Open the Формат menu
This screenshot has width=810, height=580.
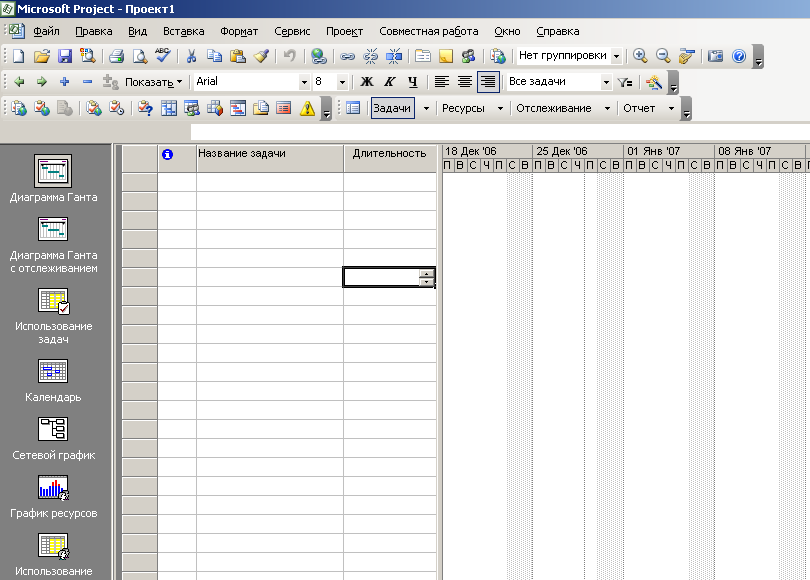pos(239,32)
